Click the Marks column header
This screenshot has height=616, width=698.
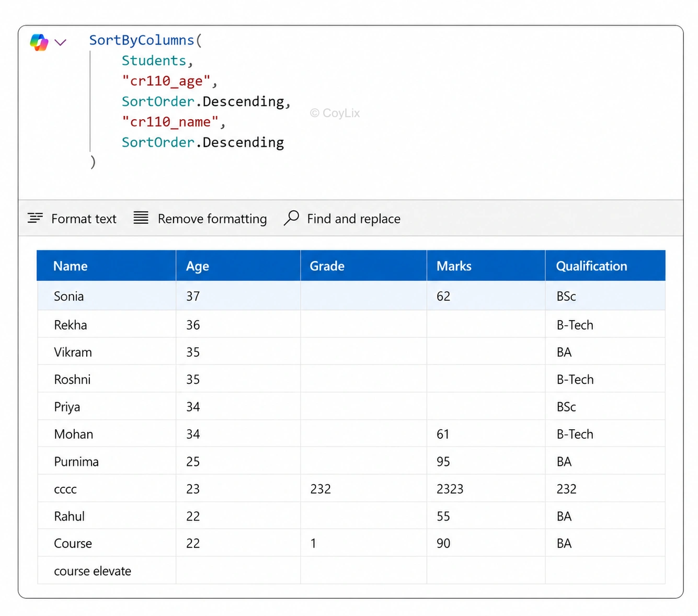[486, 266]
